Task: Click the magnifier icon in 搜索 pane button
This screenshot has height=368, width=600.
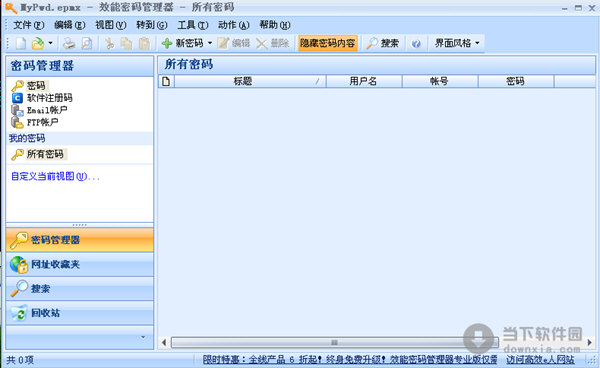Action: 19,288
